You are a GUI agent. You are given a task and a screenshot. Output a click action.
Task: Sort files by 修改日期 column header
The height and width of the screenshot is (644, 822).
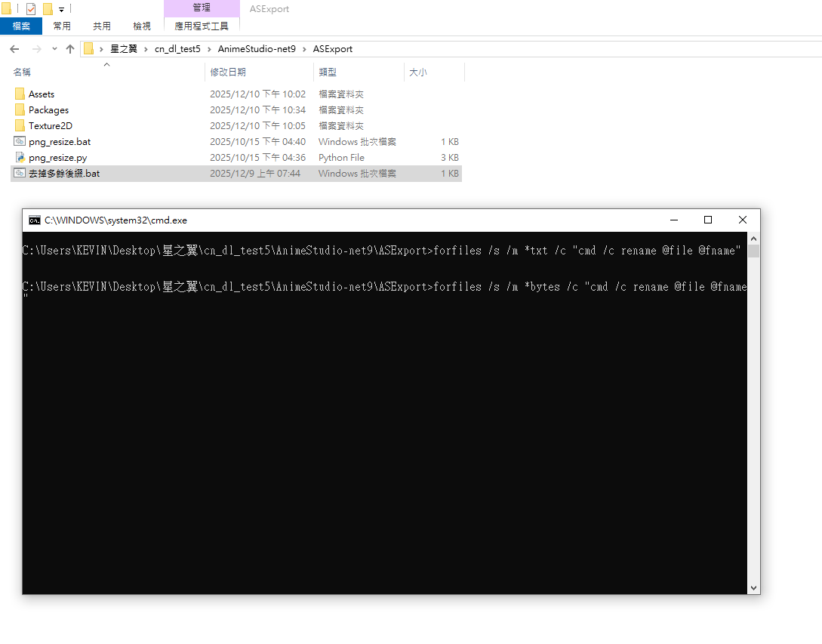tap(228, 72)
